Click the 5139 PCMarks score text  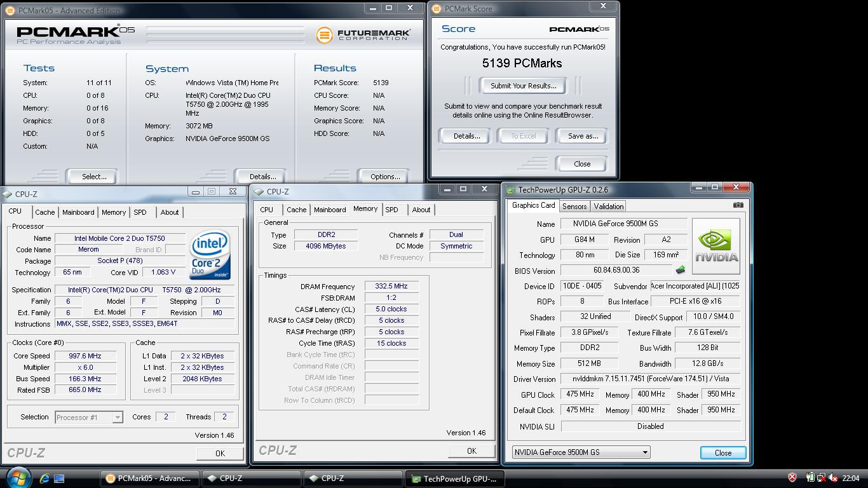pyautogui.click(x=522, y=63)
